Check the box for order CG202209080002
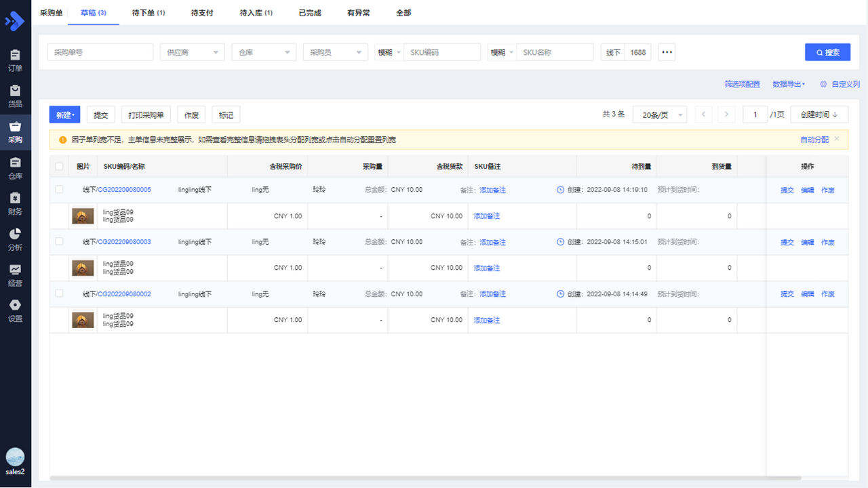Image resolution: width=868 pixels, height=488 pixels. click(59, 293)
